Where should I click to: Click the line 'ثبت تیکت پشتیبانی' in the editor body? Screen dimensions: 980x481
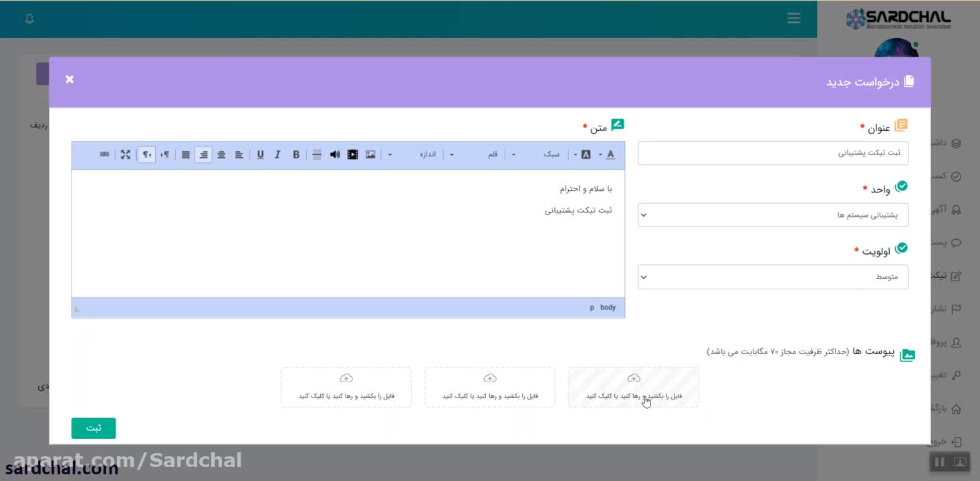(578, 210)
